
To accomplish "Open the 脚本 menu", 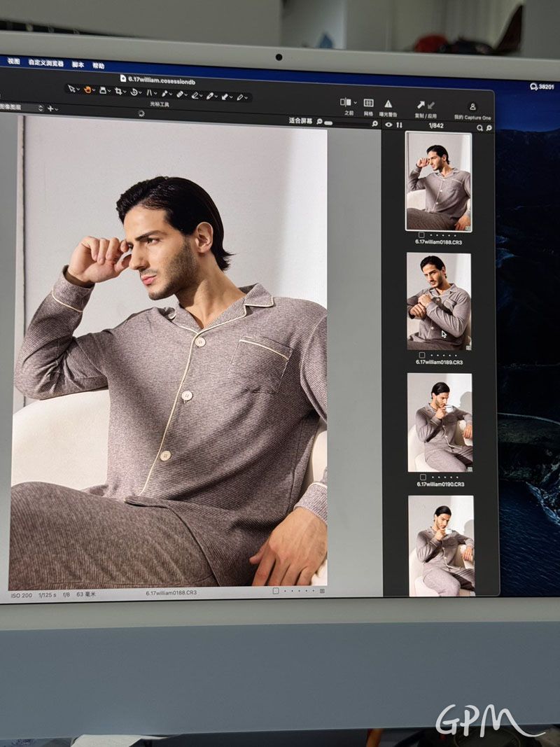I will click(x=78, y=64).
